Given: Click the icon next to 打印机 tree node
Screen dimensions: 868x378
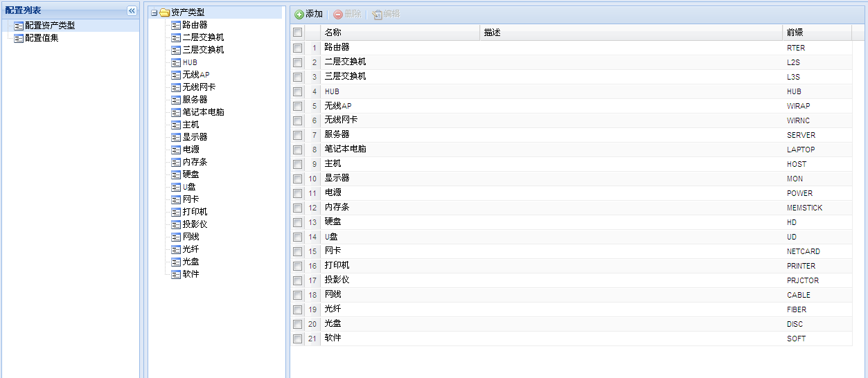Looking at the screenshot, I should click(176, 212).
